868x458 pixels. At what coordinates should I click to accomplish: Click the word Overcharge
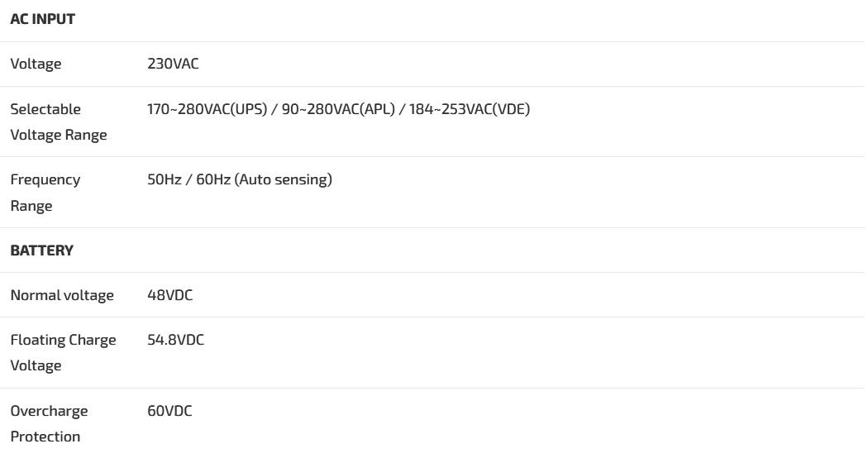(x=49, y=411)
